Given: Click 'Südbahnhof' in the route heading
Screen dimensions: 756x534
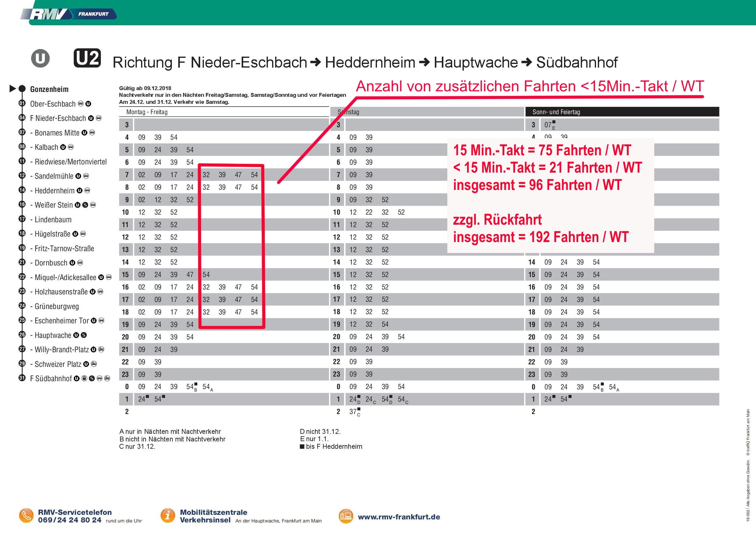Looking at the screenshot, I should [577, 62].
